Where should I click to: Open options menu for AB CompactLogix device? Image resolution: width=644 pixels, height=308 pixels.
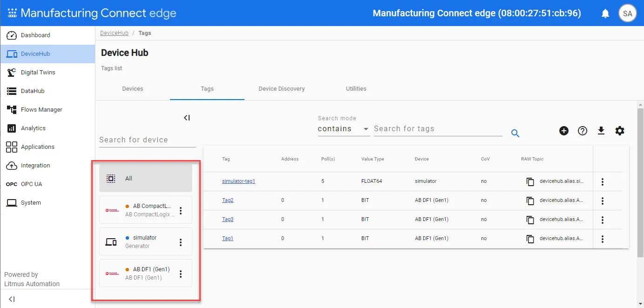pyautogui.click(x=181, y=210)
